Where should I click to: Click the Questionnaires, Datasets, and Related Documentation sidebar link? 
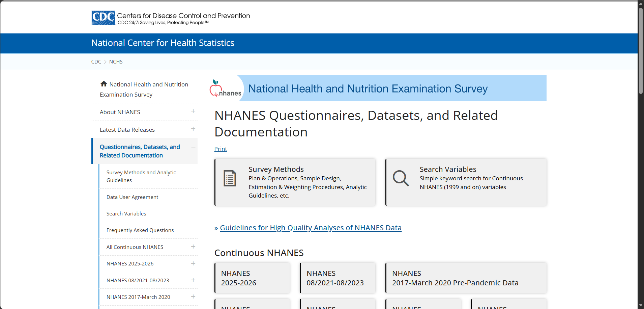tap(140, 151)
